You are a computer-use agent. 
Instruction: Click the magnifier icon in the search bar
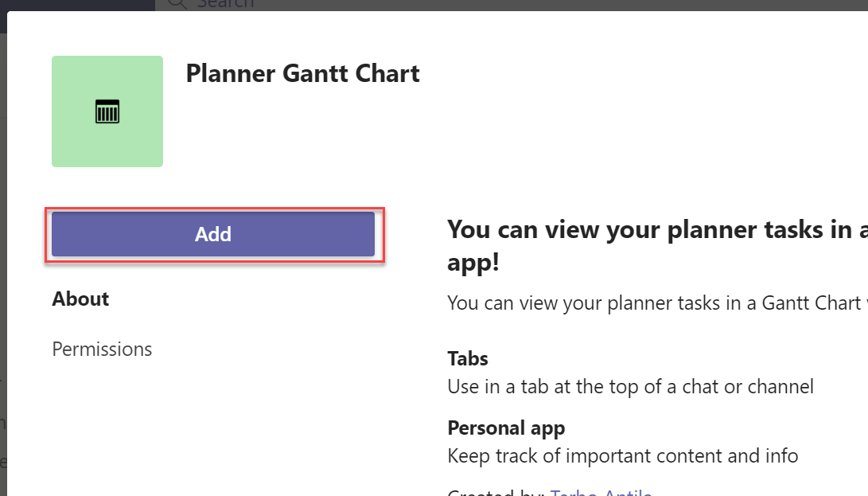pos(177,4)
